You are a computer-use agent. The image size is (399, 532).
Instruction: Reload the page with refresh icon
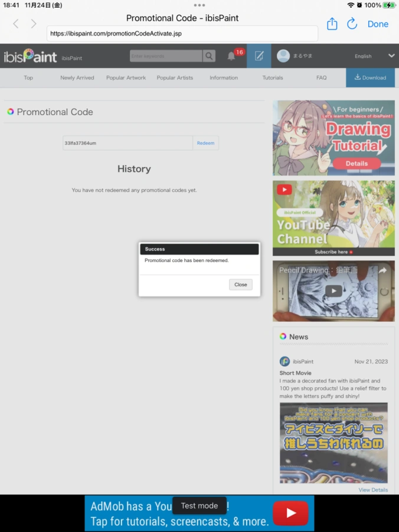click(x=352, y=24)
